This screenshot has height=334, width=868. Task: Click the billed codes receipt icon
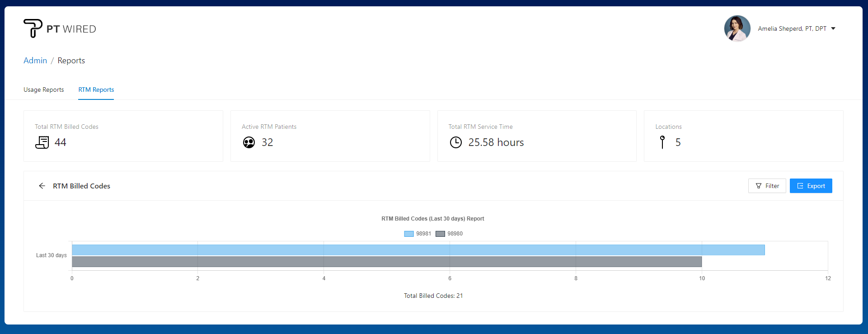point(42,142)
